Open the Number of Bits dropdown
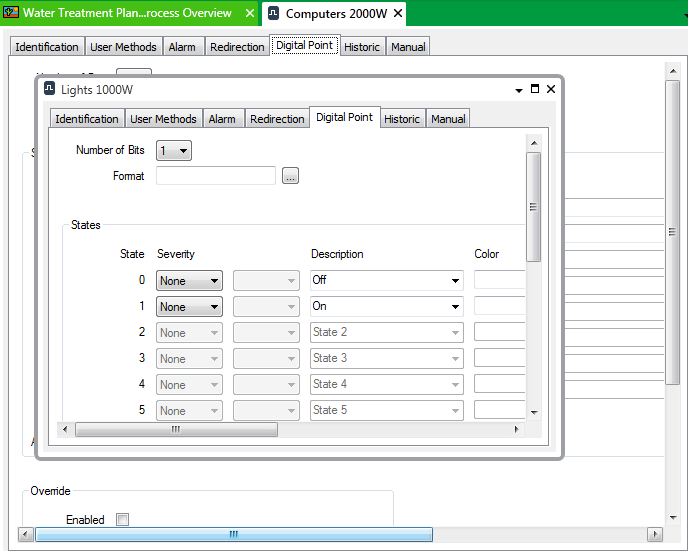 click(174, 151)
